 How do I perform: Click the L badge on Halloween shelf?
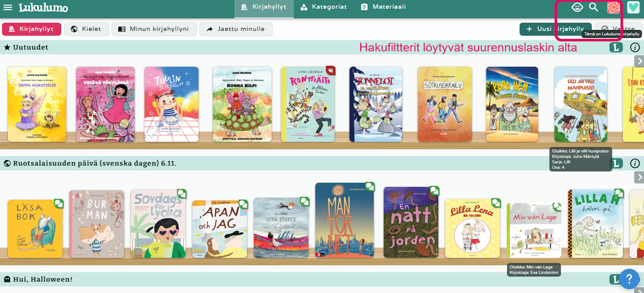(616, 279)
